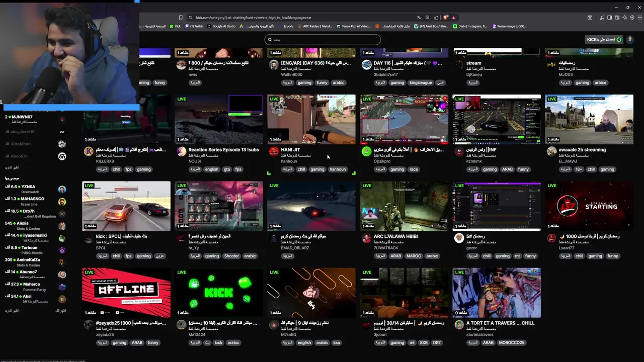The image size is (644, 362).
Task: Open the browser hamburger menu icon
Action: coord(639,18)
